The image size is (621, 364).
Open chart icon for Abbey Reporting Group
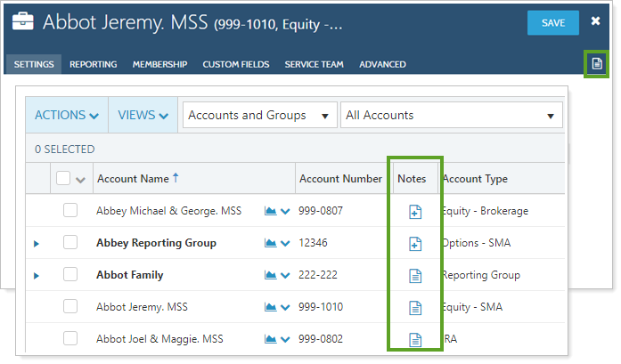coord(271,243)
